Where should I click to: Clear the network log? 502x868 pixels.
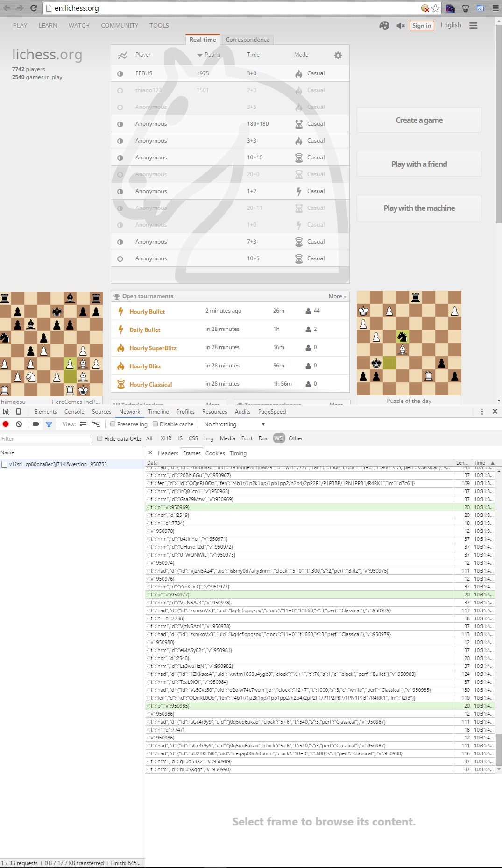click(x=19, y=424)
